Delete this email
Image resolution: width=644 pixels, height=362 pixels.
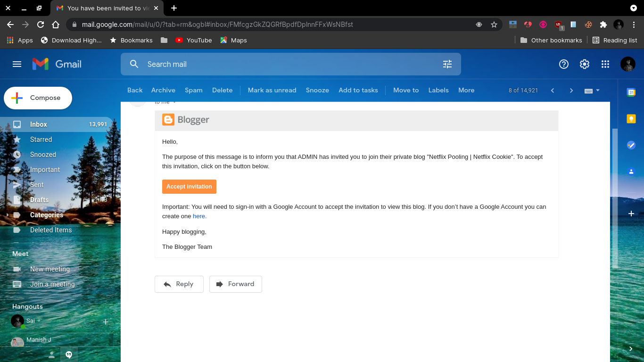223,90
